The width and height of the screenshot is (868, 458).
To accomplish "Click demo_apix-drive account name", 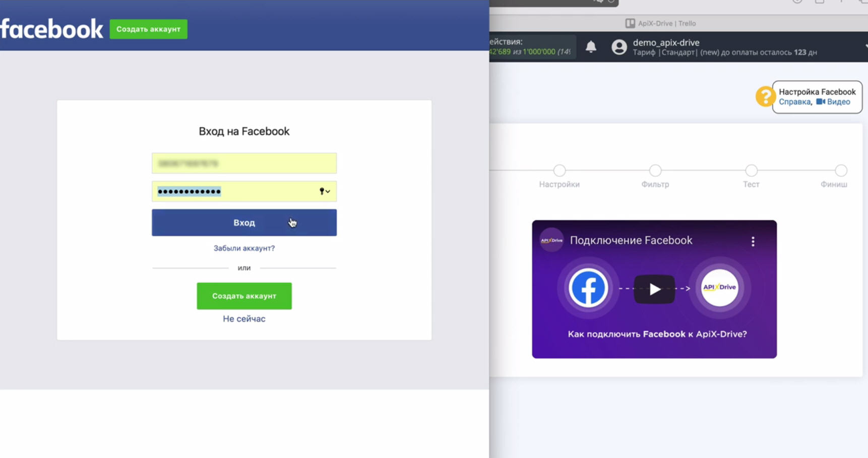I will [666, 43].
